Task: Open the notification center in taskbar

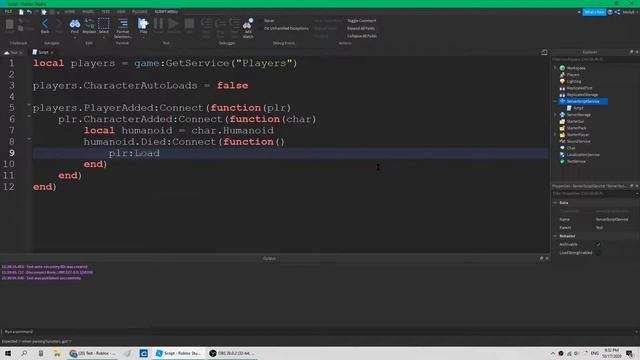Action: click(x=630, y=353)
